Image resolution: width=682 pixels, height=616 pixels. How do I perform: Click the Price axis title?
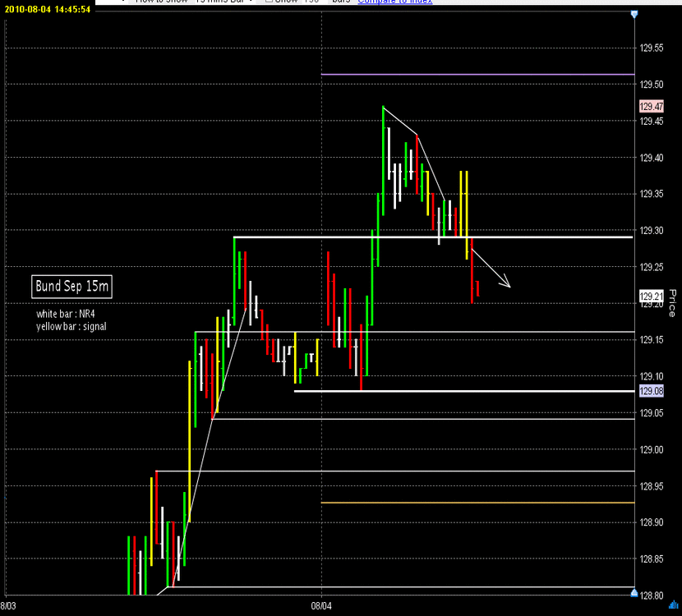672,303
